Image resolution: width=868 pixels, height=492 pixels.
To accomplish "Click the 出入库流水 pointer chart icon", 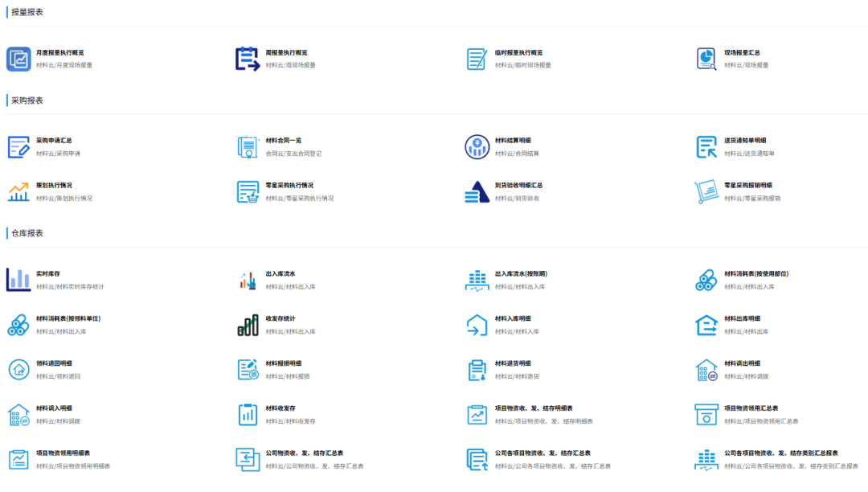I will click(248, 281).
